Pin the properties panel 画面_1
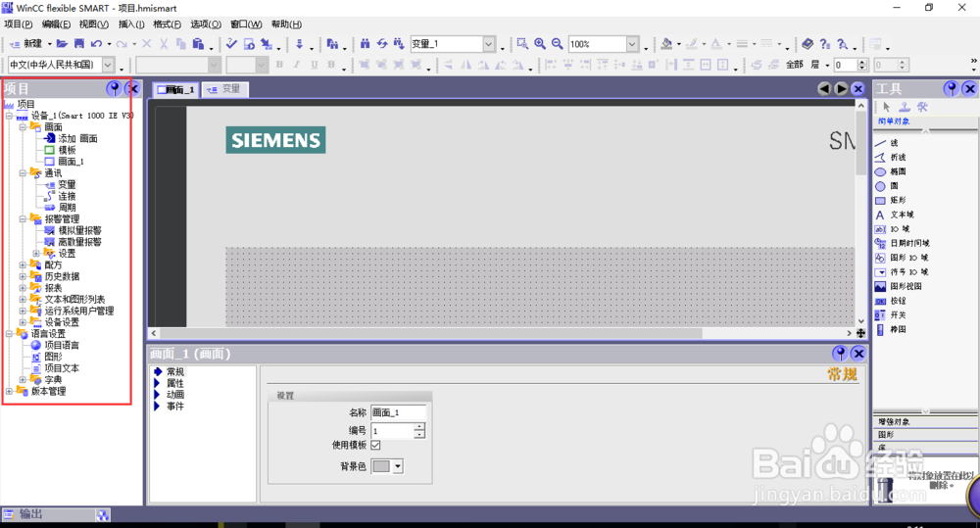This screenshot has width=980, height=528. pyautogui.click(x=840, y=354)
